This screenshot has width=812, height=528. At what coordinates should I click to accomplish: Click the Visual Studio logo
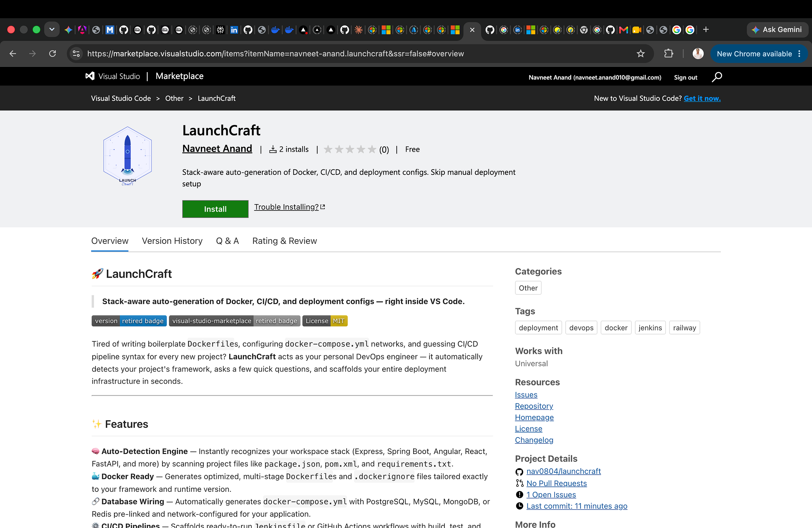click(113, 76)
